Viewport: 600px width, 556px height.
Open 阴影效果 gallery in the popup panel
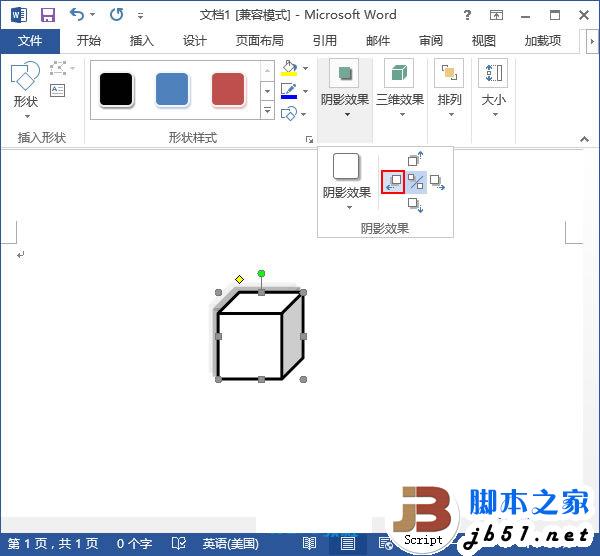pyautogui.click(x=347, y=182)
